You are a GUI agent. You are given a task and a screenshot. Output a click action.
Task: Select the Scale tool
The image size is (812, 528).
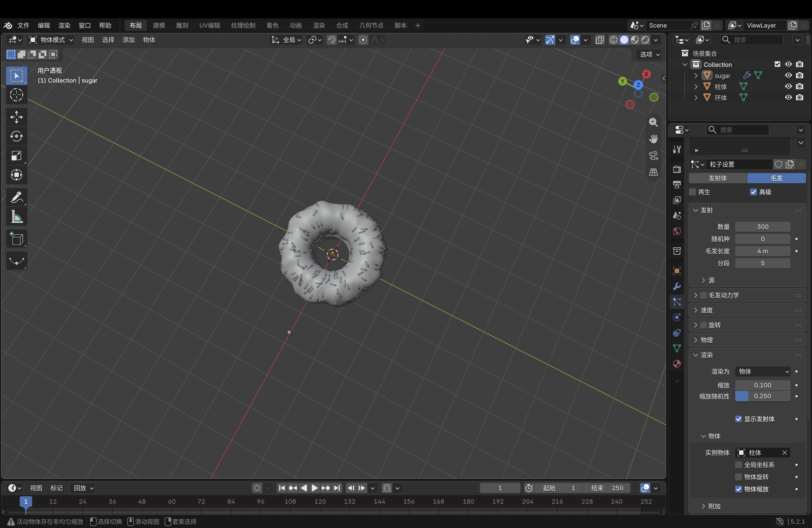click(16, 156)
